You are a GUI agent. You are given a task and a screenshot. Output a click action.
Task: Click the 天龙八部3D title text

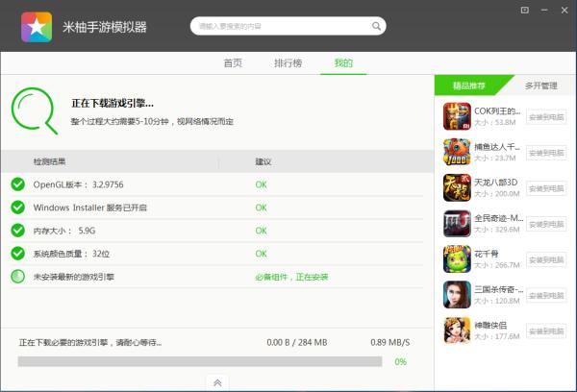[495, 183]
